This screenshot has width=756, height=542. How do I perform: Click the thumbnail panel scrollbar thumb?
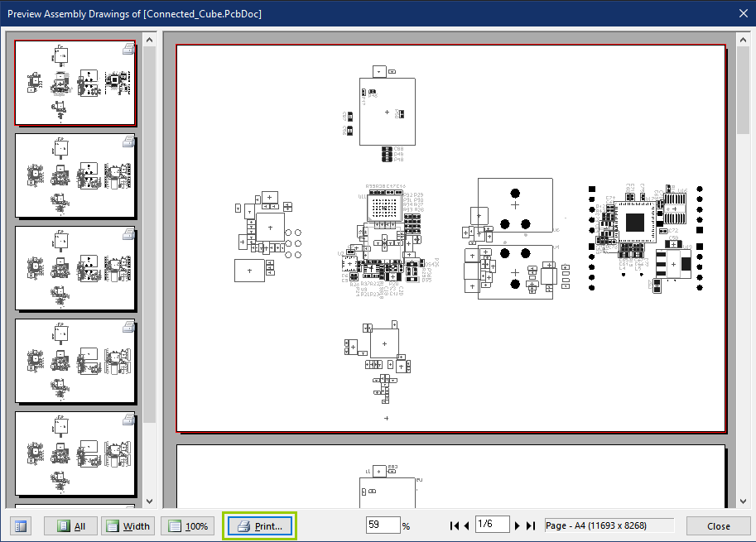point(150,235)
